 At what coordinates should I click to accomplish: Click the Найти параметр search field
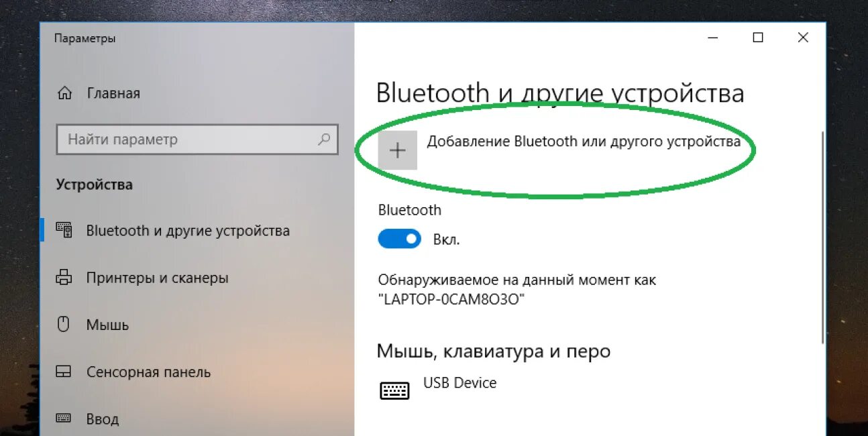coord(197,140)
